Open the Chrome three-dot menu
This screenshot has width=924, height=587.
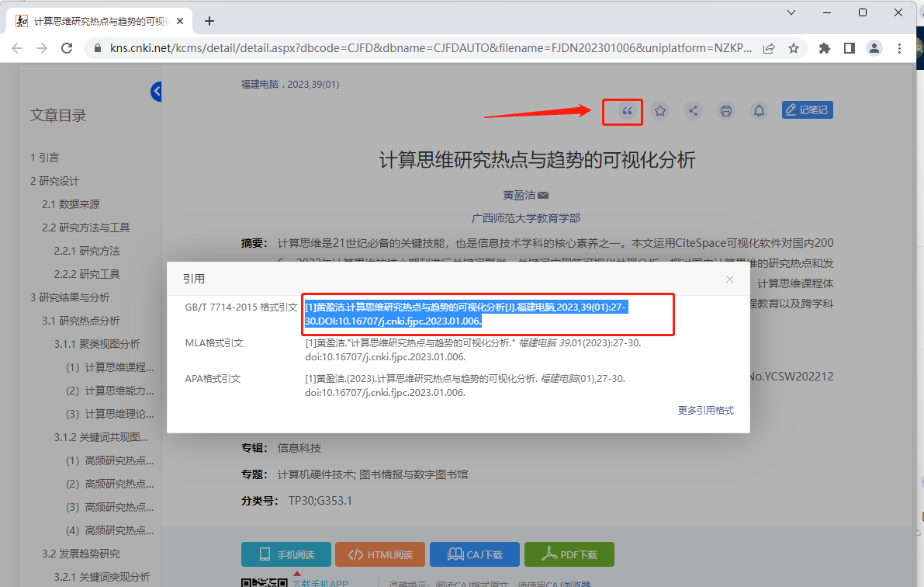click(899, 47)
